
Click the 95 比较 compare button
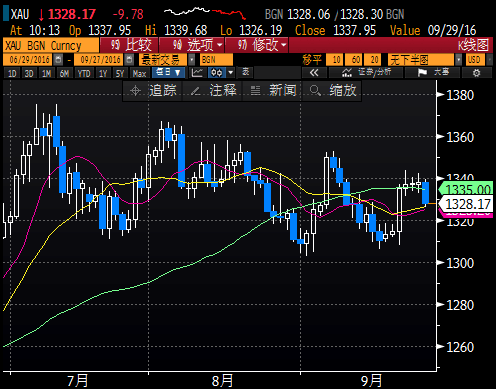(130, 45)
